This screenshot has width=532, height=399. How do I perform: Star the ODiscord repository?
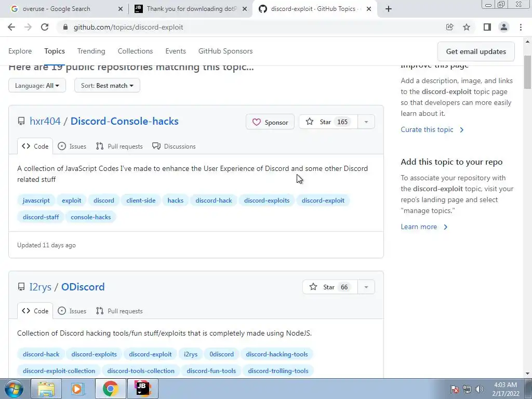click(x=330, y=287)
